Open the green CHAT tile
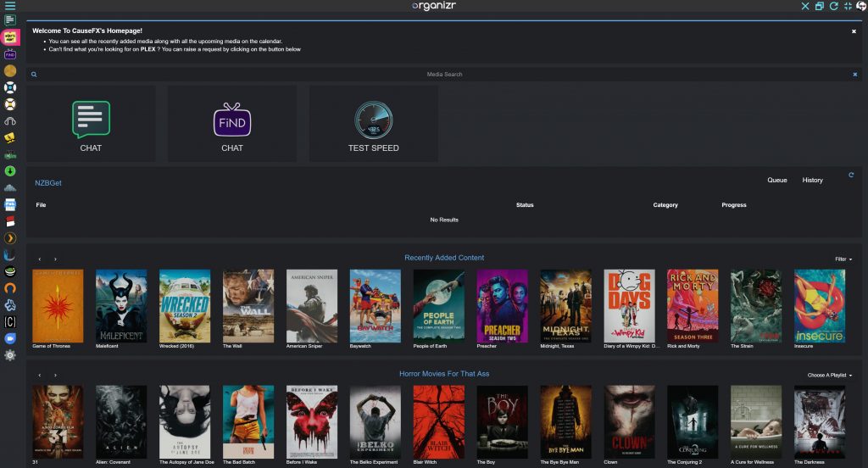The width and height of the screenshot is (868, 468). pyautogui.click(x=91, y=124)
